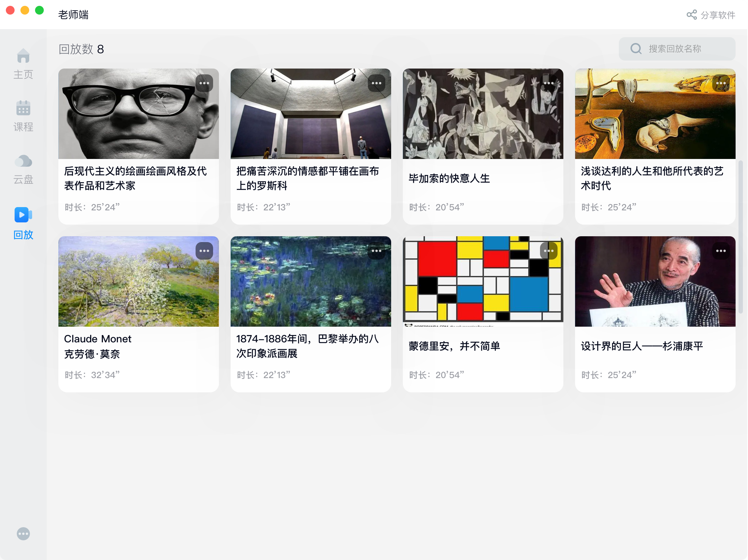Click title 蒙德里安，并不简单

click(x=454, y=346)
